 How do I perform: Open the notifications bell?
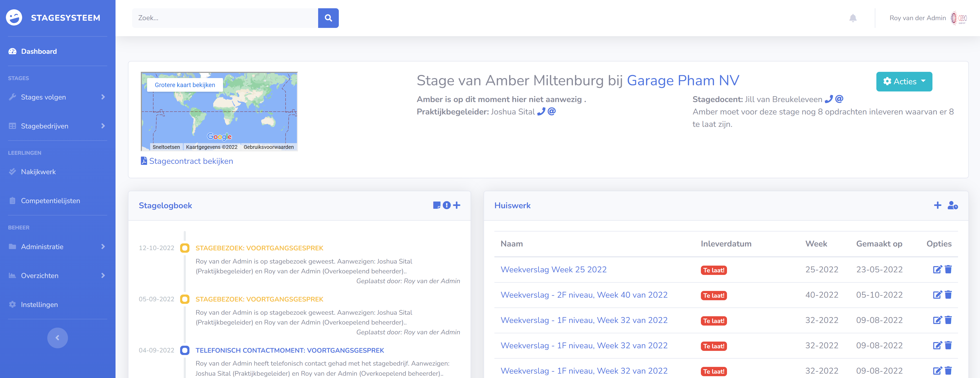coord(853,18)
